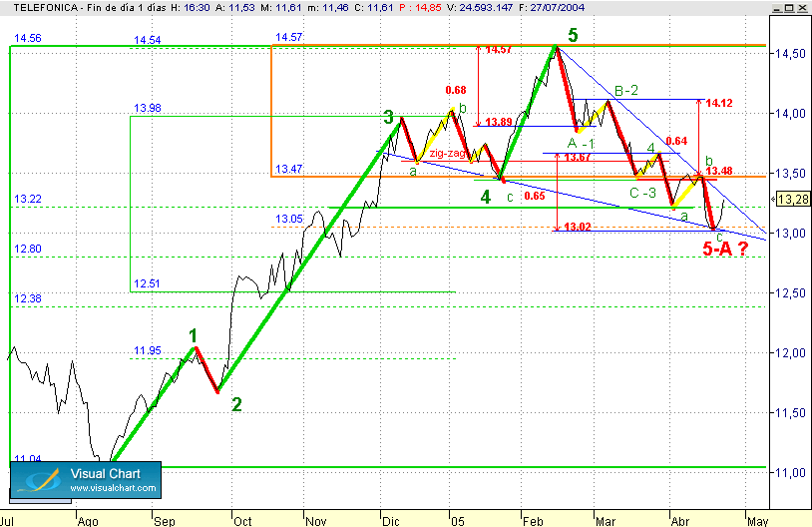812x527 pixels.
Task: Select the red '5-A ?' annotation
Action: point(725,250)
